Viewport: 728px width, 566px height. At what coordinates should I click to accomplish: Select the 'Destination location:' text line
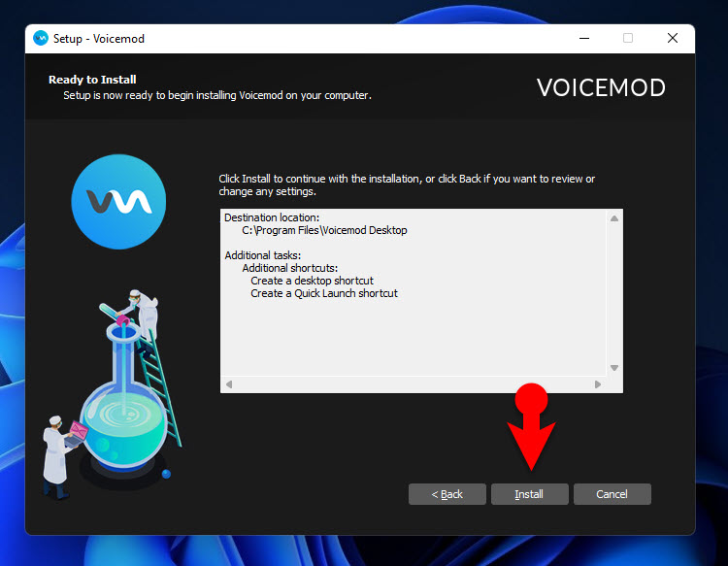pyautogui.click(x=272, y=217)
